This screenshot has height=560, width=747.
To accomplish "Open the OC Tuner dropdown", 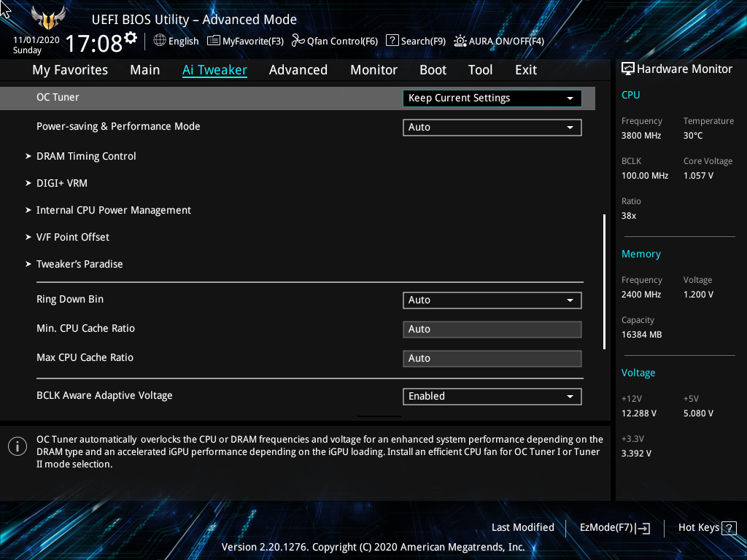I will (492, 98).
